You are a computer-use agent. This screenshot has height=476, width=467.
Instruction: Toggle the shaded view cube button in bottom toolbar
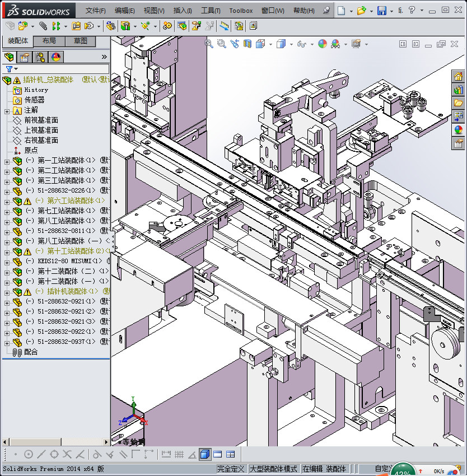pos(204,454)
